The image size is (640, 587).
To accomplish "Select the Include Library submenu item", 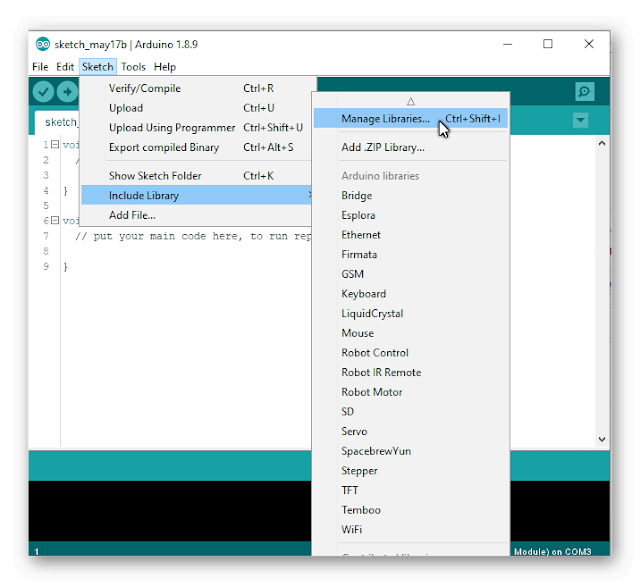I will point(197,195).
